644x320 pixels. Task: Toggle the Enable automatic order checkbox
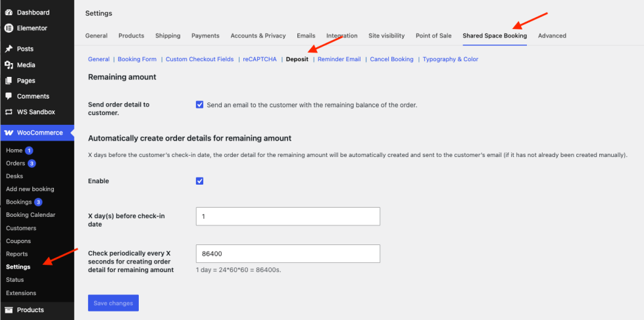(199, 181)
